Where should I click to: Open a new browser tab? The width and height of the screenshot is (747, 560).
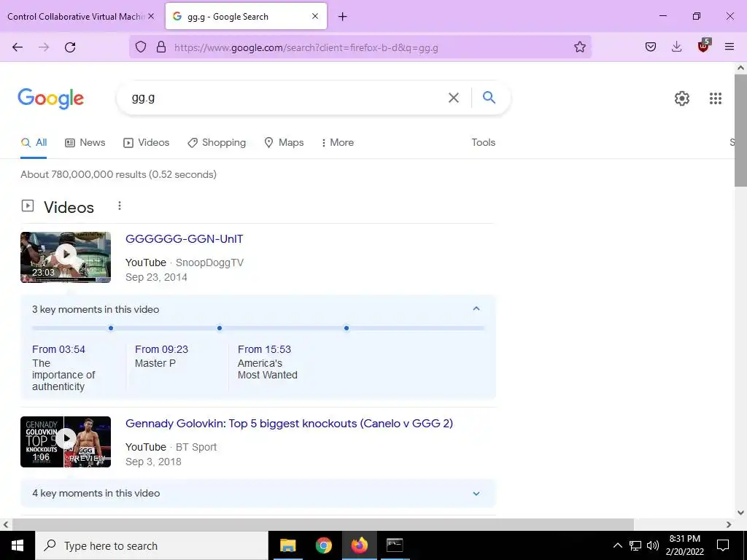coord(343,17)
